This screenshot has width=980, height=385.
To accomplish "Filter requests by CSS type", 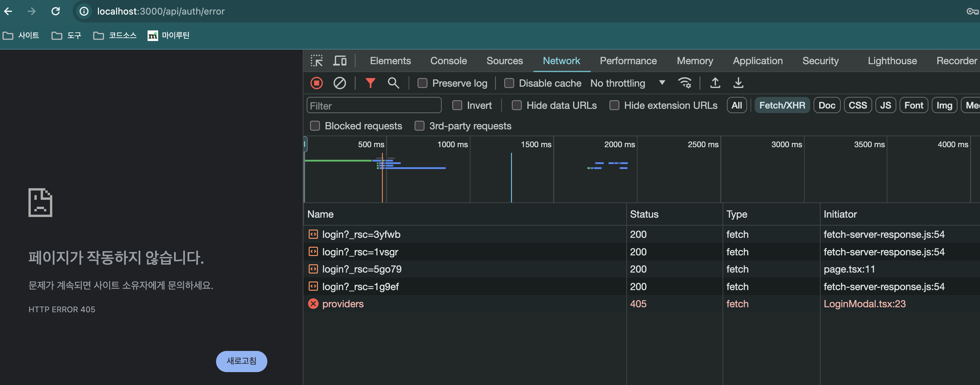I will click(858, 106).
